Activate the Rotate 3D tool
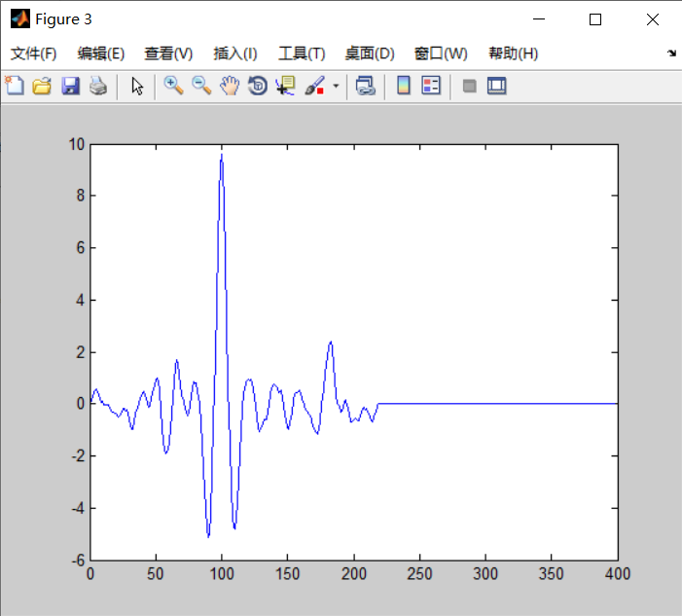682x616 pixels. pos(258,86)
